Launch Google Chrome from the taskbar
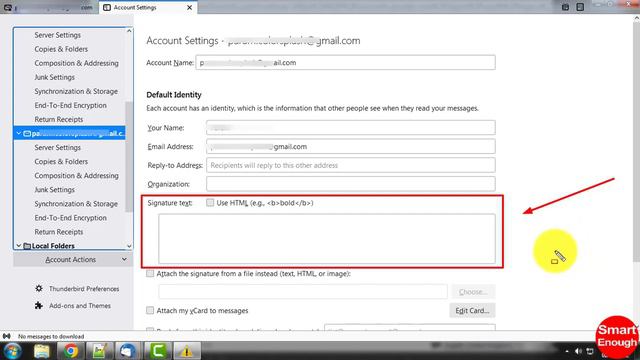This screenshot has width=640, height=360. tap(71, 351)
